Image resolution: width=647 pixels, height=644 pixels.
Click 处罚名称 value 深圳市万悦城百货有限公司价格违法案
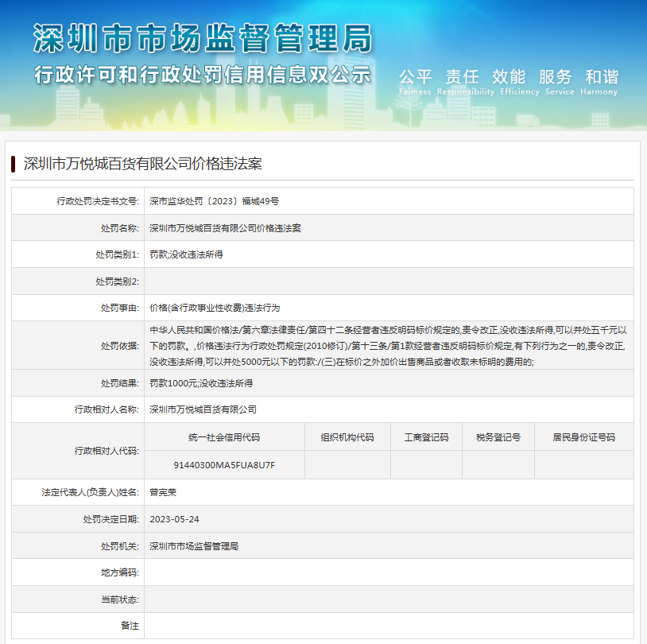click(225, 228)
